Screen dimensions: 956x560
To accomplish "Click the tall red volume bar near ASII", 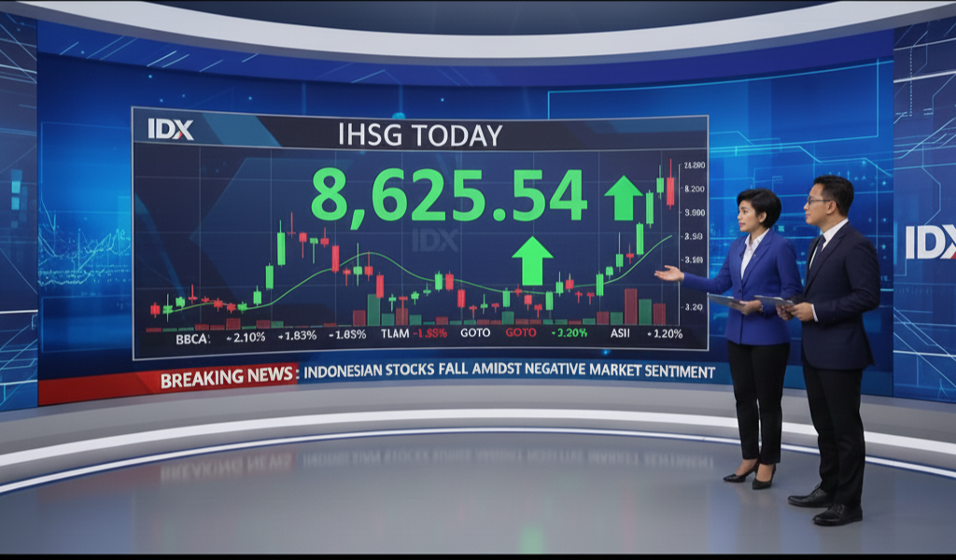I will click(x=630, y=306).
